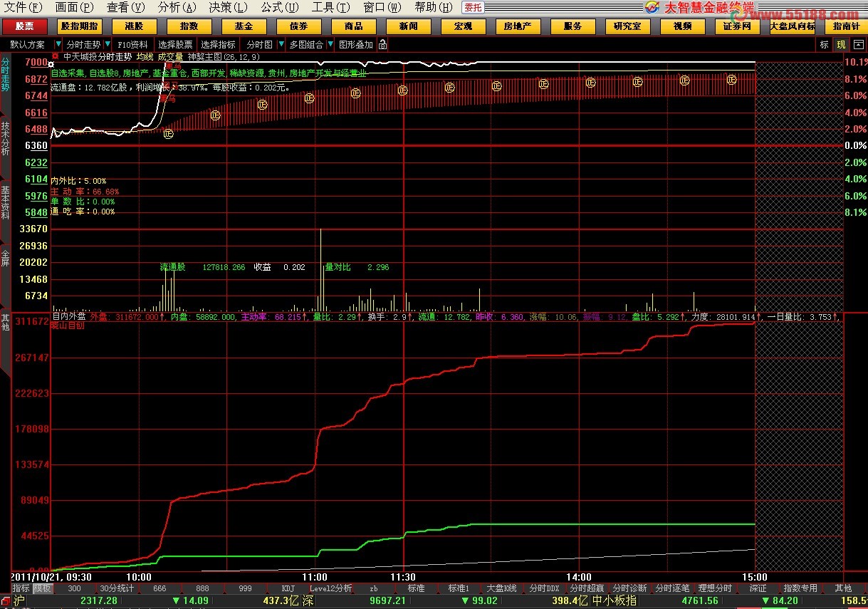Select the 模板 bottom tab
The width and height of the screenshot is (868, 609).
pyautogui.click(x=43, y=588)
